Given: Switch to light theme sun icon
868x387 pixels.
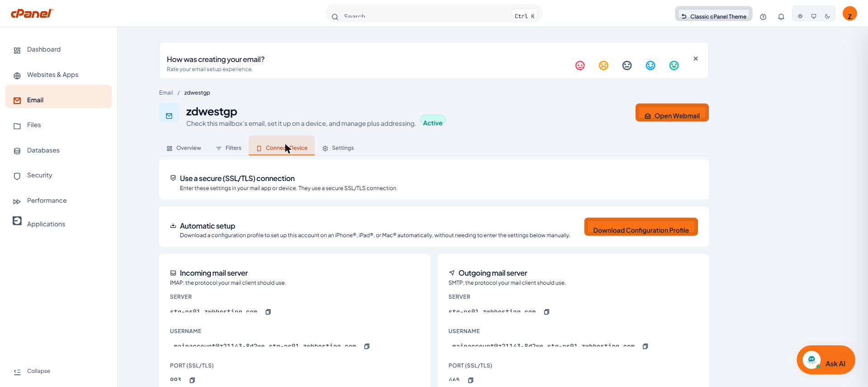Looking at the screenshot, I should [x=800, y=16].
